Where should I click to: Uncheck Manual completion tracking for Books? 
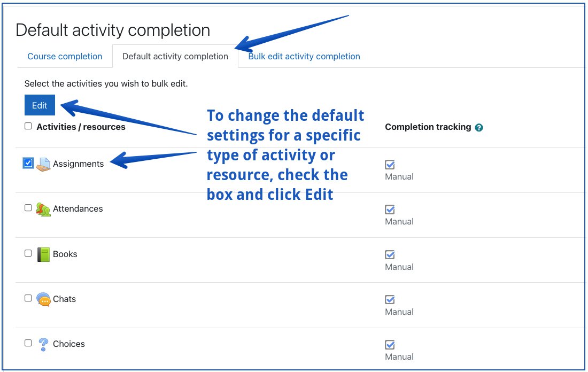390,254
